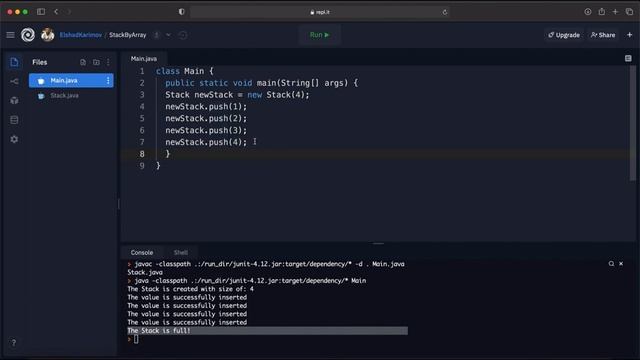
Task: Click the editor vertical scrollbar
Action: [x=633, y=122]
